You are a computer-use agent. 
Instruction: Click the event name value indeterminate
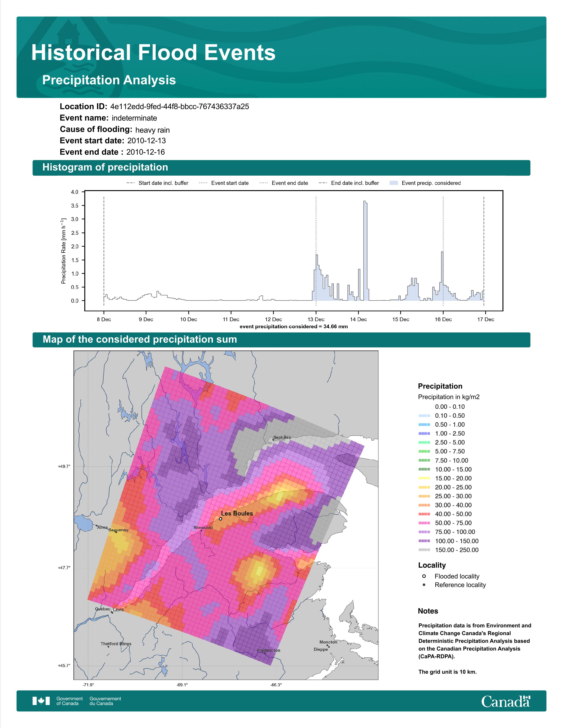pyautogui.click(x=134, y=118)
